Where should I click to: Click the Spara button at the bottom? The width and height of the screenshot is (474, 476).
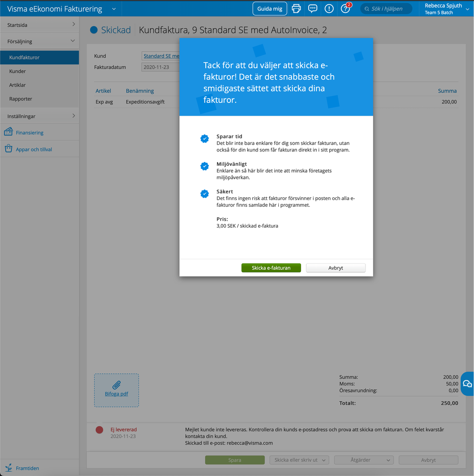point(234,460)
